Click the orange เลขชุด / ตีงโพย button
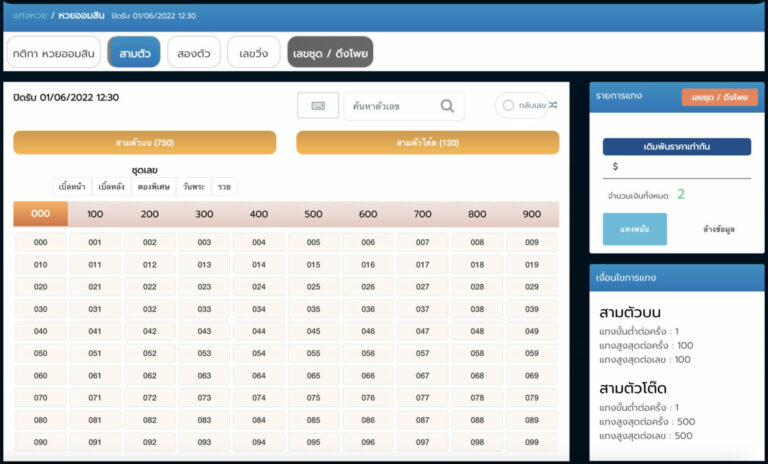Image resolution: width=768 pixels, height=464 pixels. pyautogui.click(x=719, y=97)
